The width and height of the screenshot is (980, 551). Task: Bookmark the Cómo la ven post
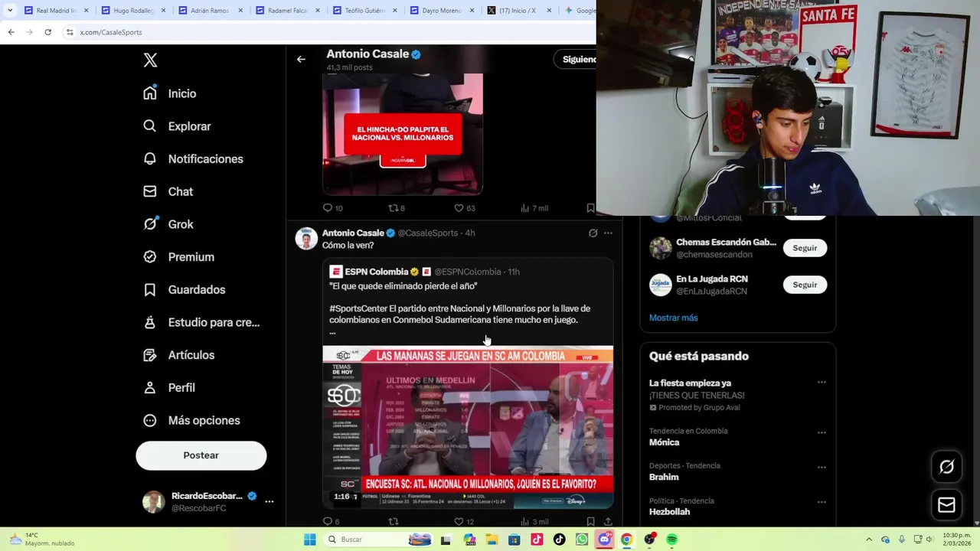(590, 522)
